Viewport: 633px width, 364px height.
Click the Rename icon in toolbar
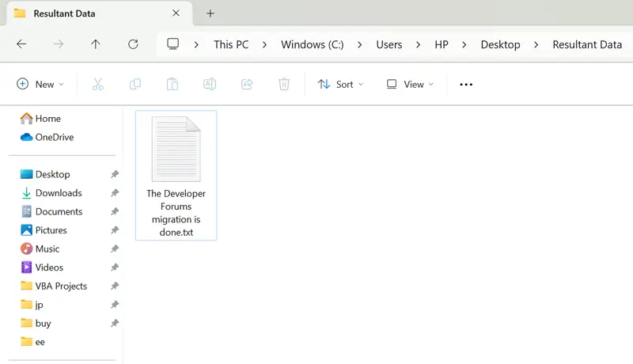(x=210, y=84)
